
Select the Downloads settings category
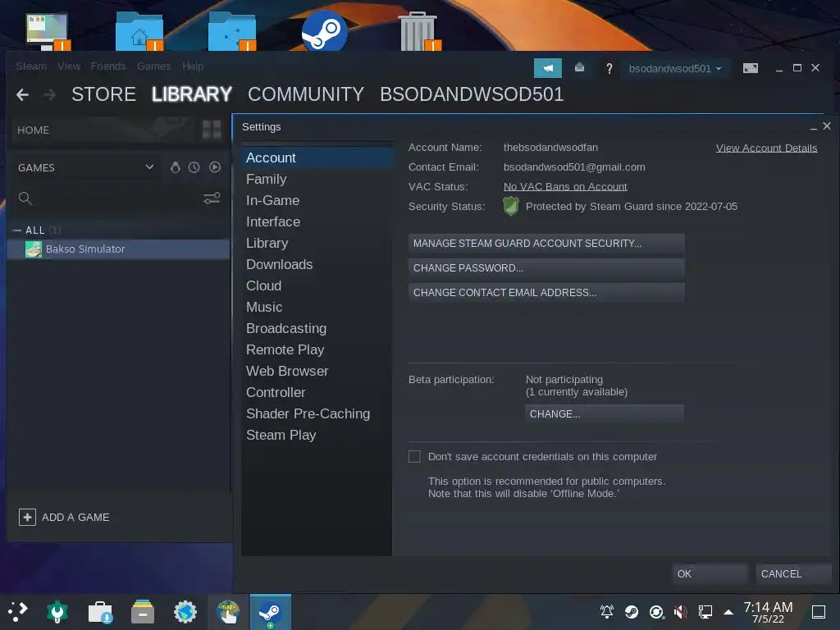pos(317,265)
